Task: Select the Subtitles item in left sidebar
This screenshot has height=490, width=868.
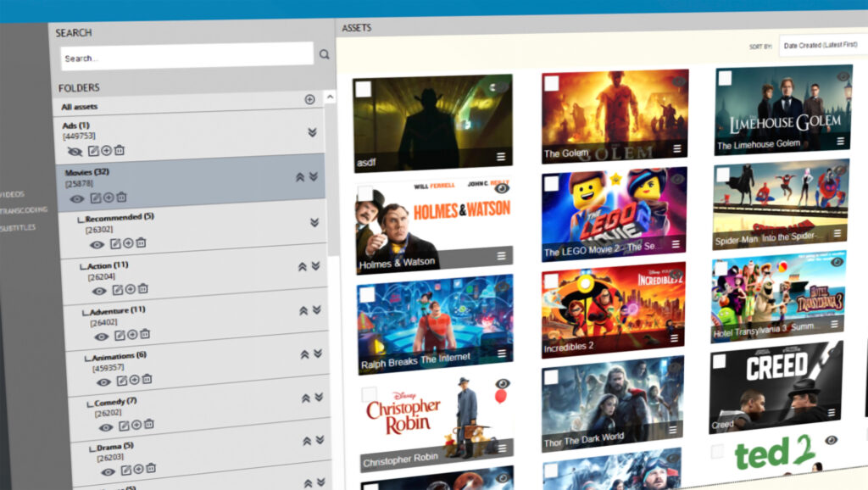Action: pyautogui.click(x=18, y=228)
